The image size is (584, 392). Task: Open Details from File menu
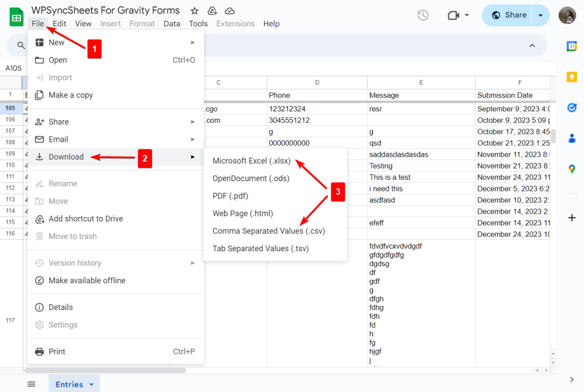(x=116, y=307)
